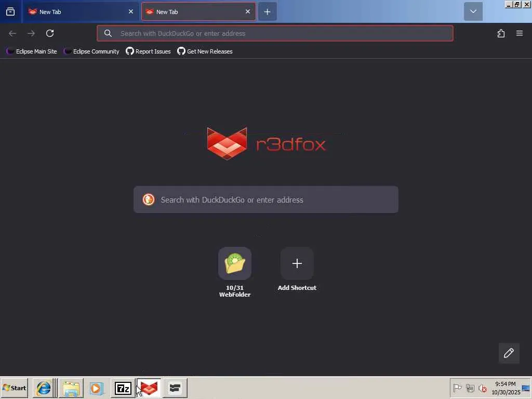Select the second New Tab

point(198,12)
